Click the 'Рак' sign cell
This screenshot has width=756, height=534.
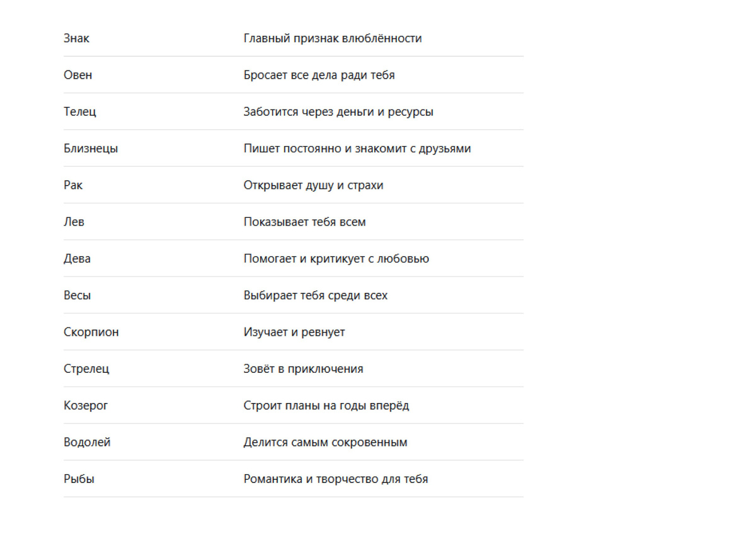pyautogui.click(x=73, y=185)
